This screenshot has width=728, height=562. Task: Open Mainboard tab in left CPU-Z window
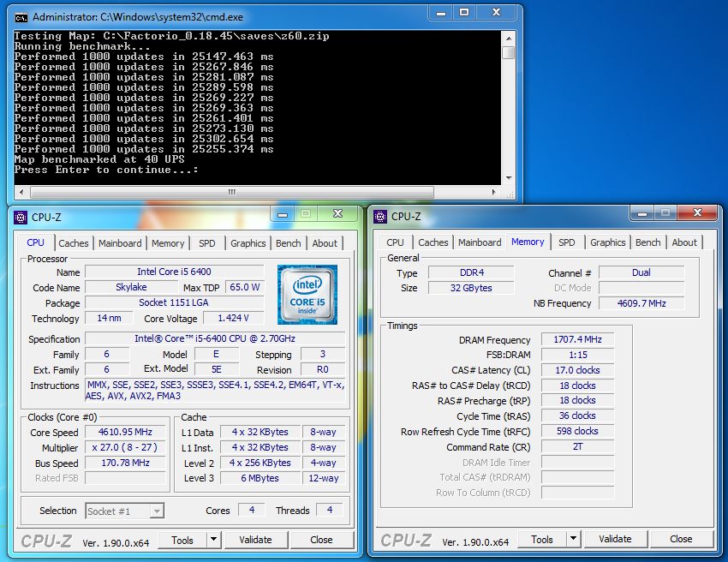pos(120,243)
